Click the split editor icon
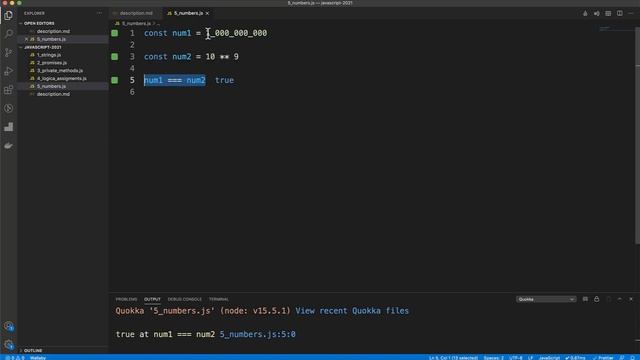This screenshot has height=360, width=640. 620,13
